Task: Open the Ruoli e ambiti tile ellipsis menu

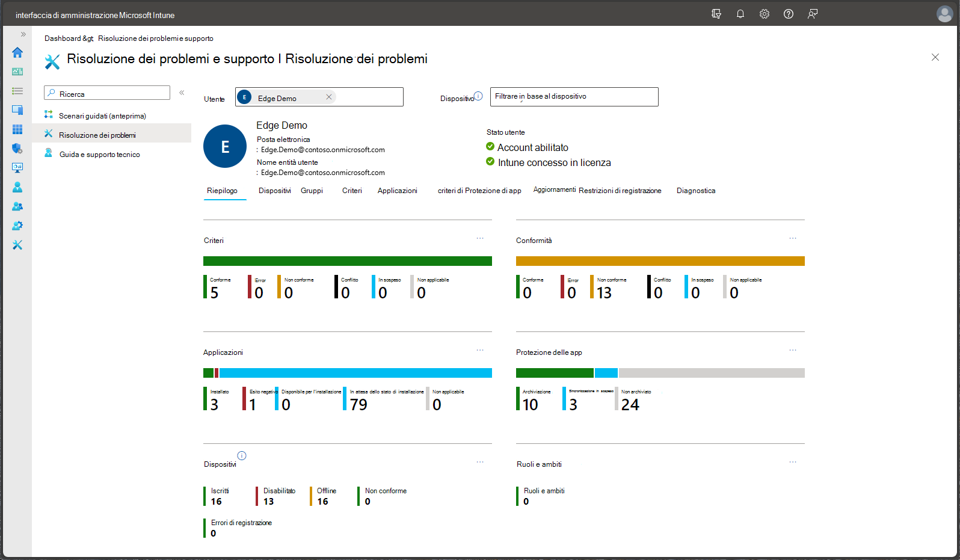Action: tap(793, 462)
